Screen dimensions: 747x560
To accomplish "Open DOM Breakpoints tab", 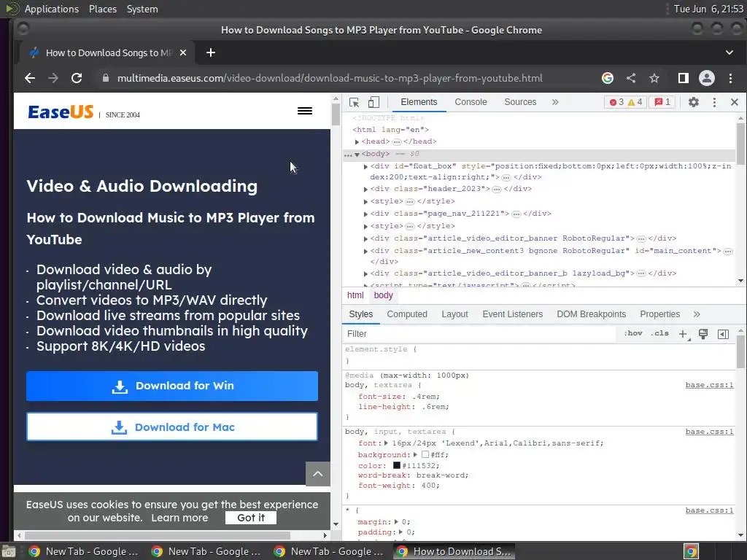I will point(591,314).
